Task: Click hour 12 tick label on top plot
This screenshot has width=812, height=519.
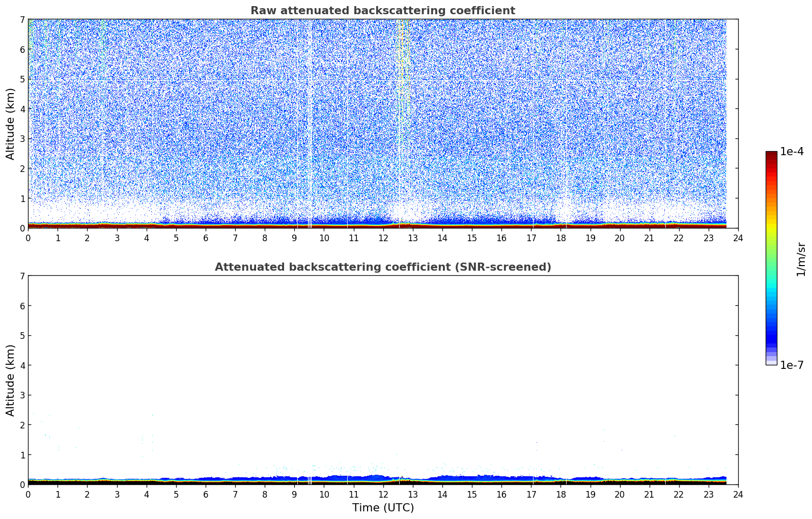Action: pyautogui.click(x=383, y=238)
